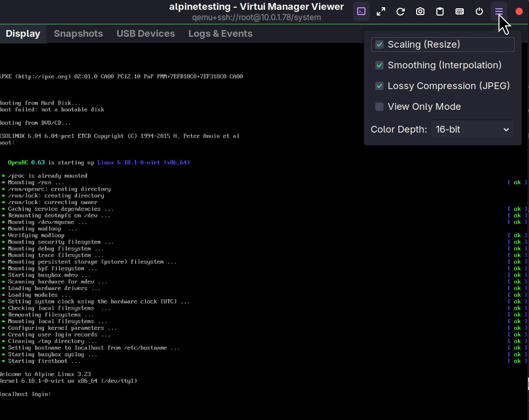Select 16-bit color depth option
This screenshot has height=420, width=529.
click(472, 129)
